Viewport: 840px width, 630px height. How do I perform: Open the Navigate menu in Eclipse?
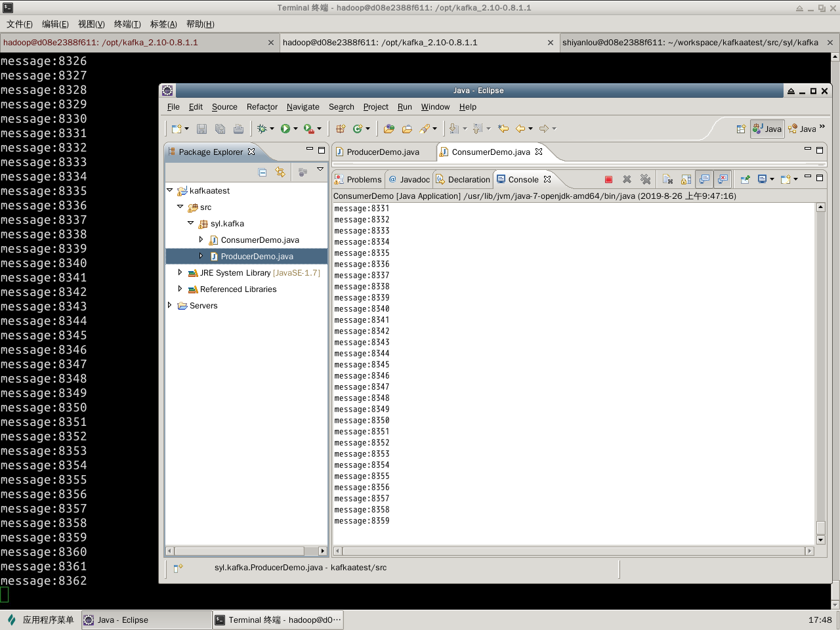[303, 107]
